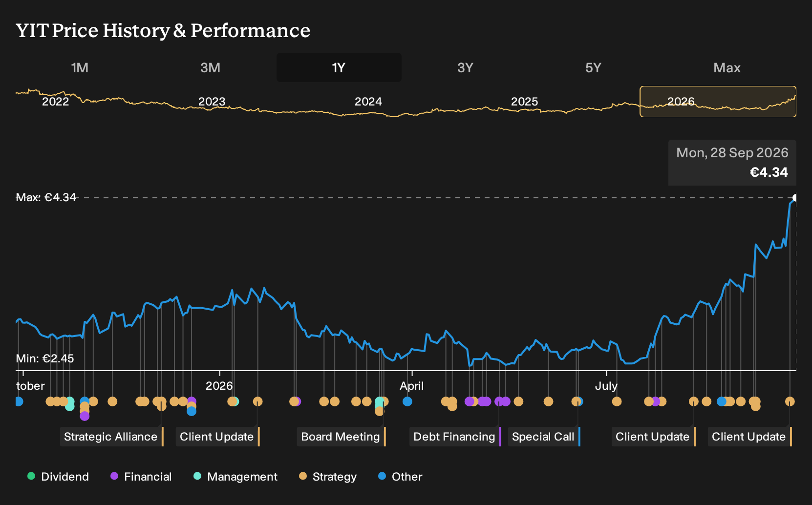Open the Client Update label near 2026

[x=217, y=437]
